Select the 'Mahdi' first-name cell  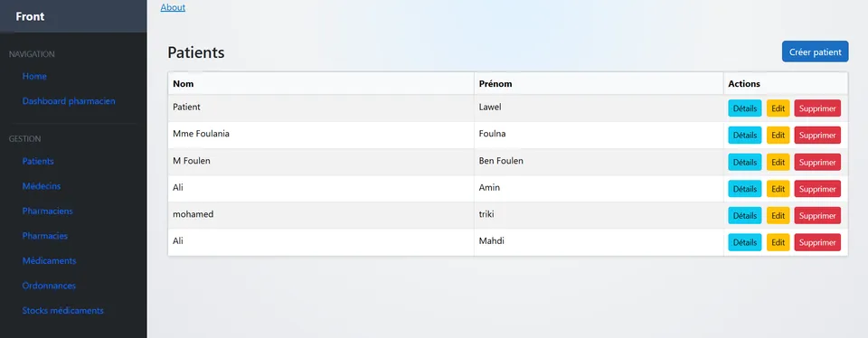click(x=599, y=241)
